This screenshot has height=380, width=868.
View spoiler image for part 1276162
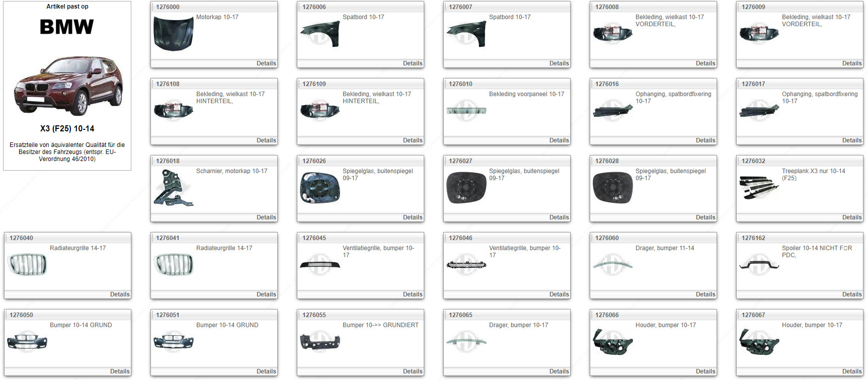click(x=759, y=264)
